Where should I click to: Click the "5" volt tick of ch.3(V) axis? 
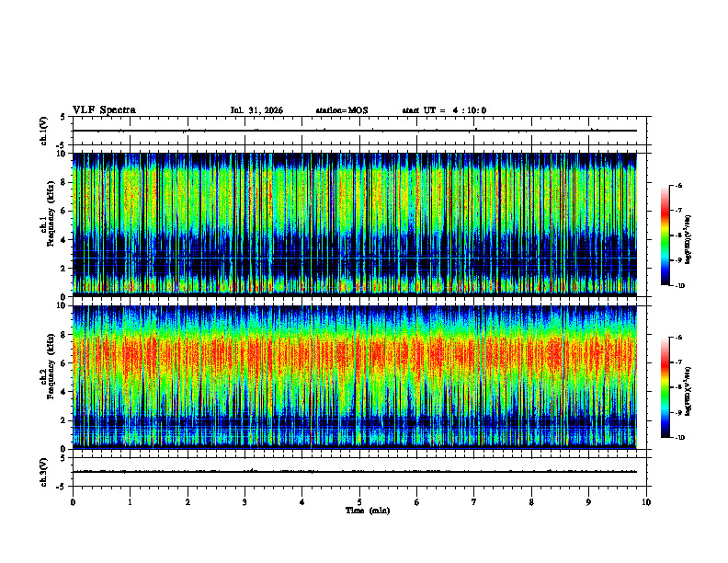(x=63, y=458)
